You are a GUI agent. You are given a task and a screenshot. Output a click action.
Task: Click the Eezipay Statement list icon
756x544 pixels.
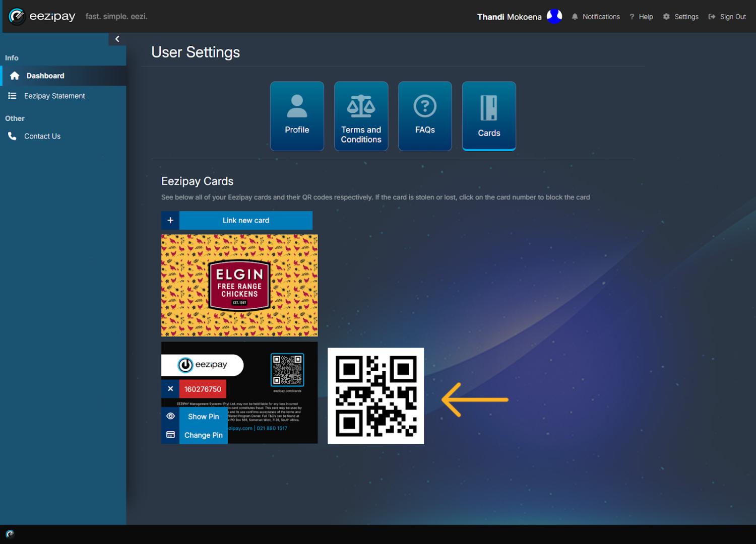coord(12,96)
